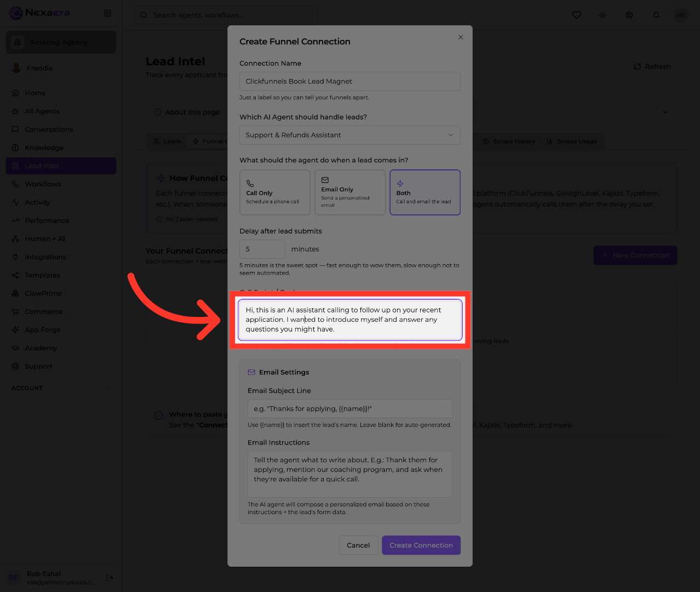Image resolution: width=700 pixels, height=592 pixels.
Task: Open the AI Agent dropdown
Action: (x=350, y=135)
